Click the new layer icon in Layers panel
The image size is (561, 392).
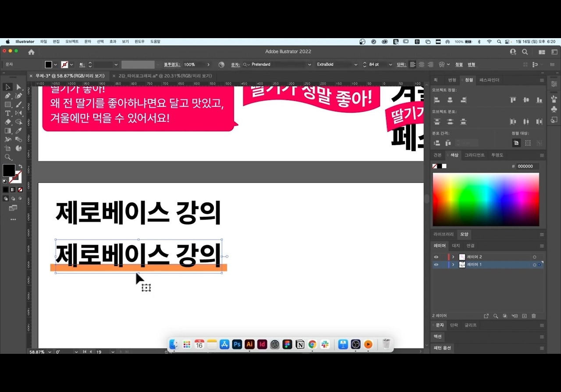pos(524,316)
